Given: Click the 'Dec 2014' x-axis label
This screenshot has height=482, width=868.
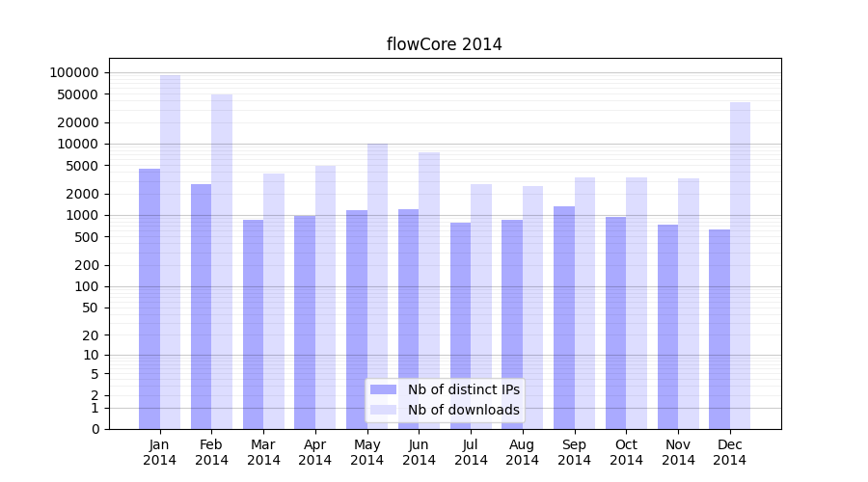Looking at the screenshot, I should 730,452.
